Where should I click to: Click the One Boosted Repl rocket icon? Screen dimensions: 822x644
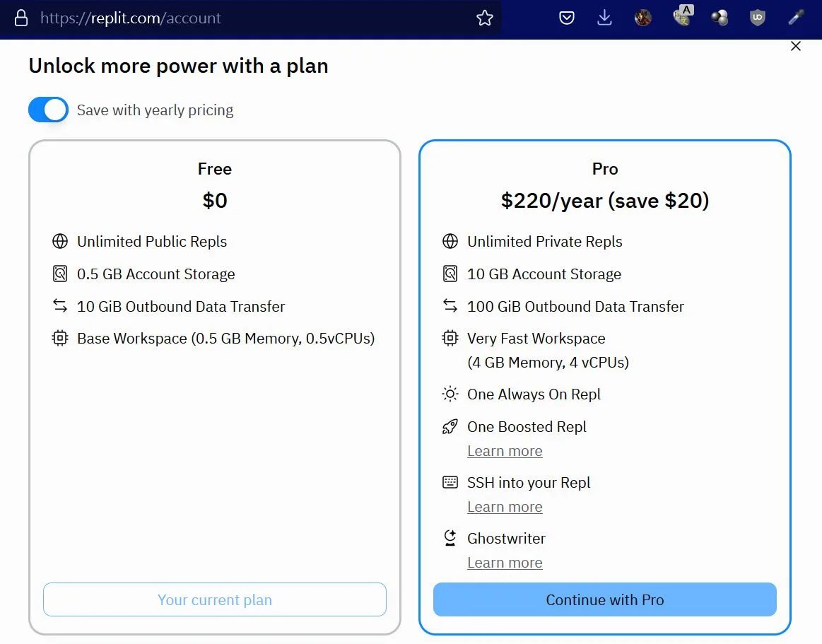[x=450, y=426]
